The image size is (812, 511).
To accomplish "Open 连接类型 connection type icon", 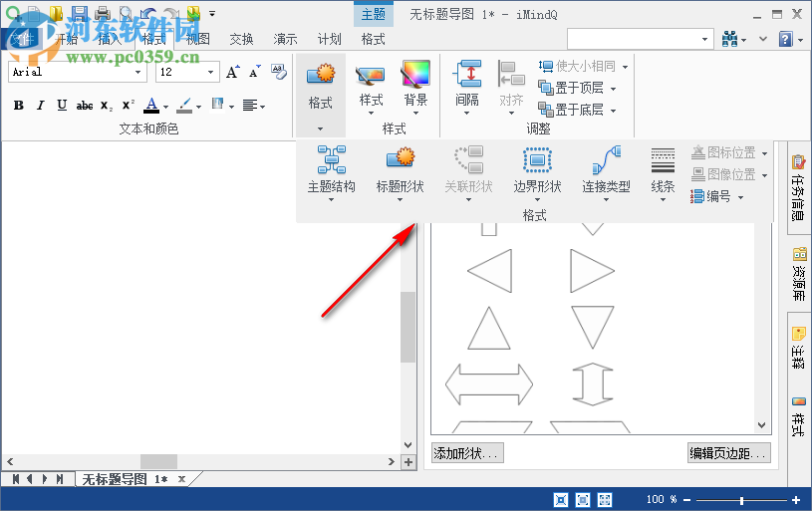I will (606, 160).
